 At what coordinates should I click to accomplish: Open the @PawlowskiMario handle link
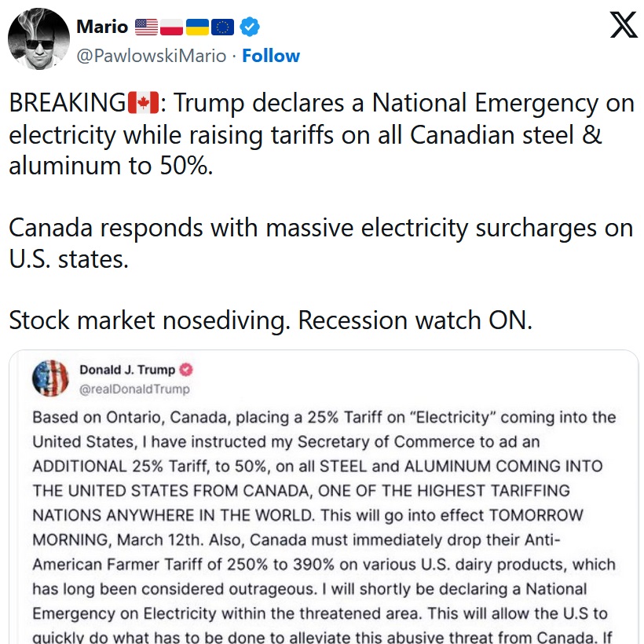pos(151,56)
